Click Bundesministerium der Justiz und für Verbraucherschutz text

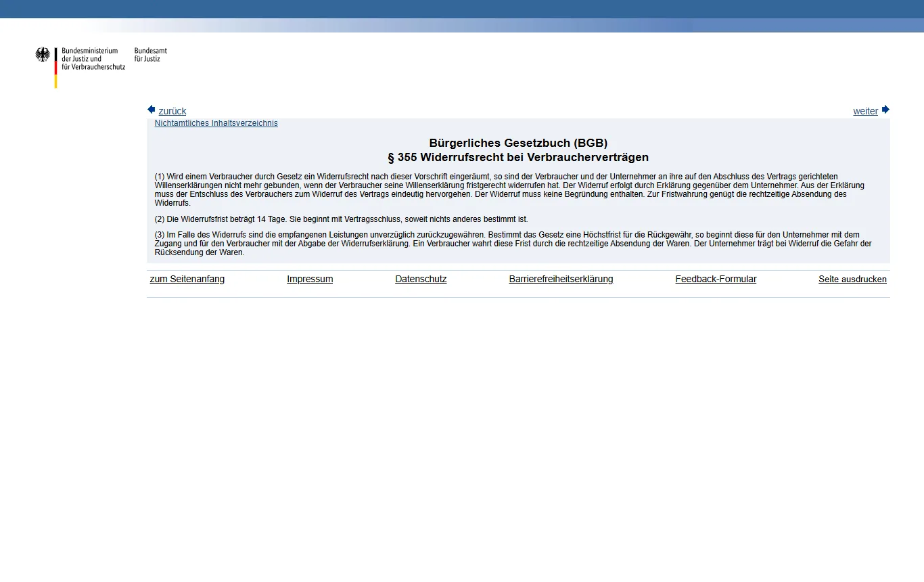point(93,59)
